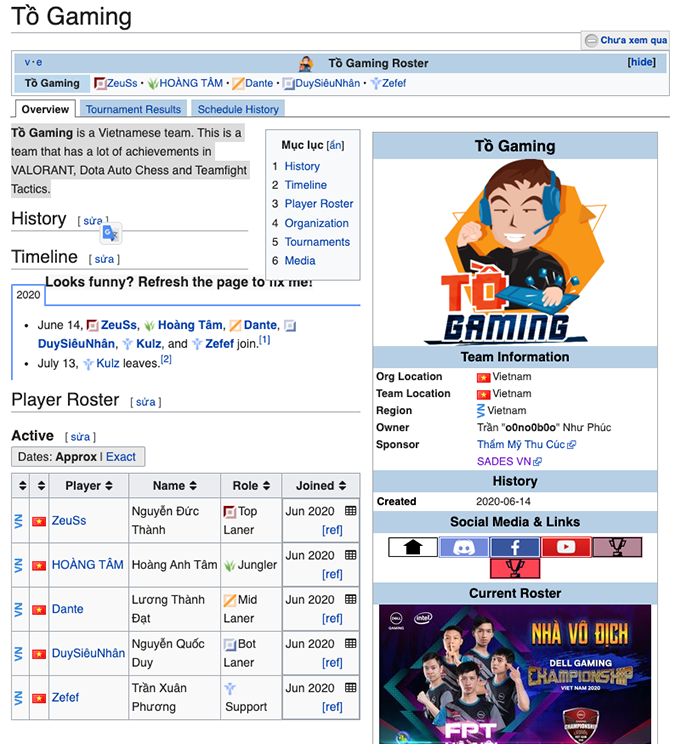Screen dimensions: 675x744
Task: Click the Vietnam flag beside Org Location
Action: (483, 377)
